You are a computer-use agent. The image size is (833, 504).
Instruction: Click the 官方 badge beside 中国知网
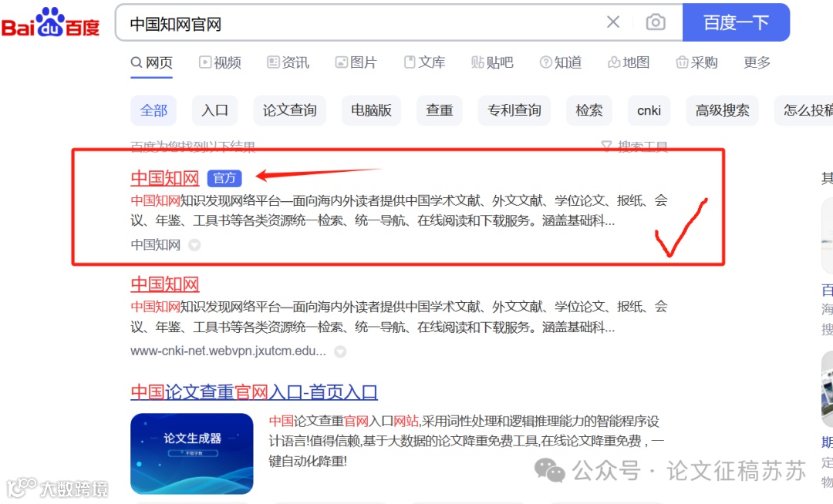pos(224,178)
